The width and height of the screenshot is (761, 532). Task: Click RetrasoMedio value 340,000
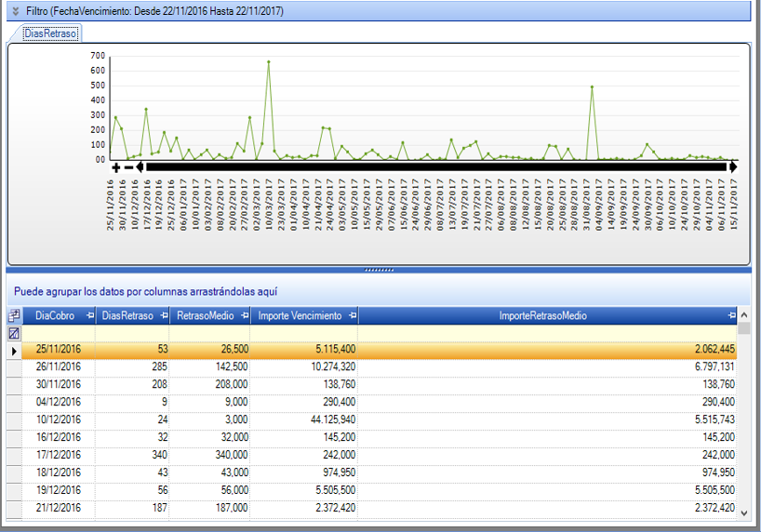pyautogui.click(x=232, y=455)
